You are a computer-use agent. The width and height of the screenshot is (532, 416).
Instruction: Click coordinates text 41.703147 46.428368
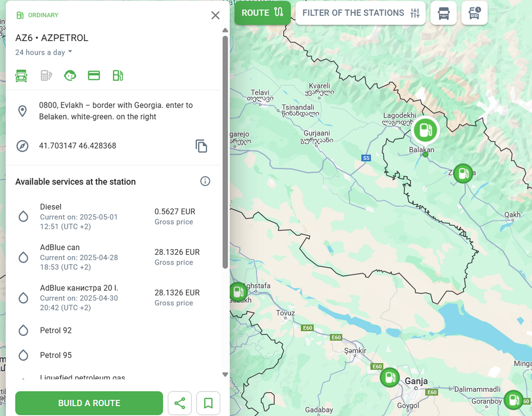pos(78,146)
